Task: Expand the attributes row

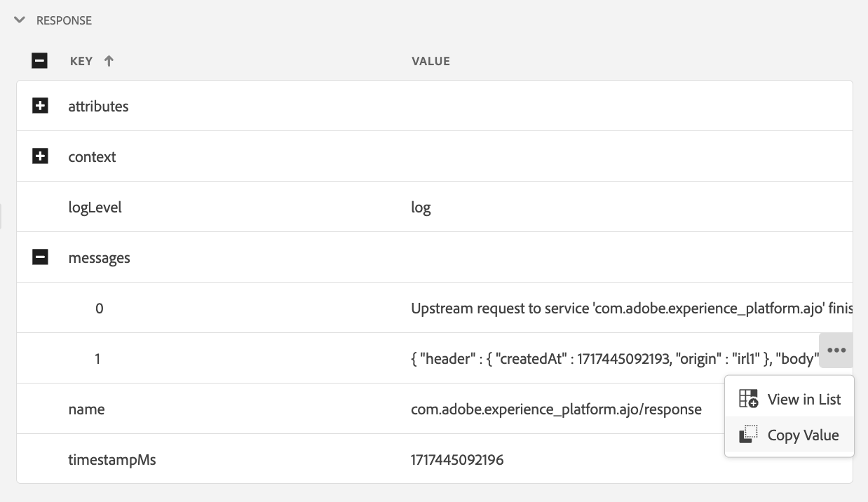Action: pos(41,107)
